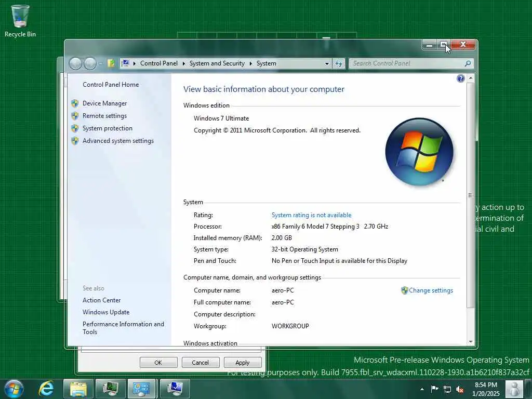Open System rating is not available link
532x399 pixels.
(x=312, y=215)
